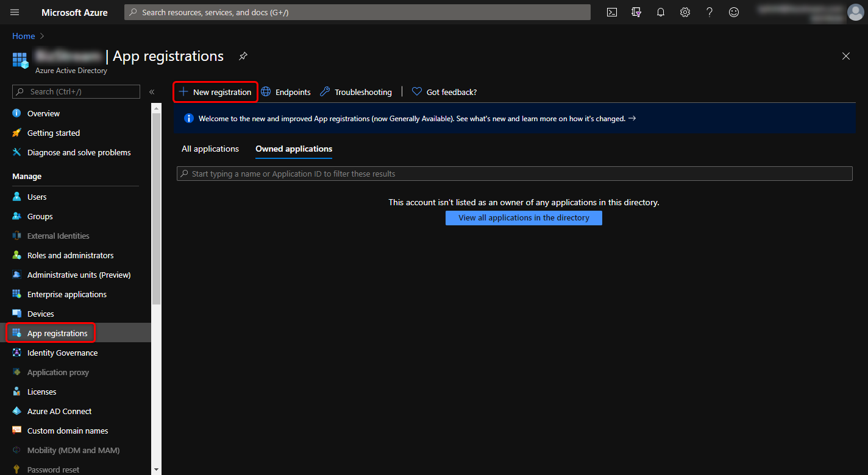Open the welcome banner arrow link

632,119
